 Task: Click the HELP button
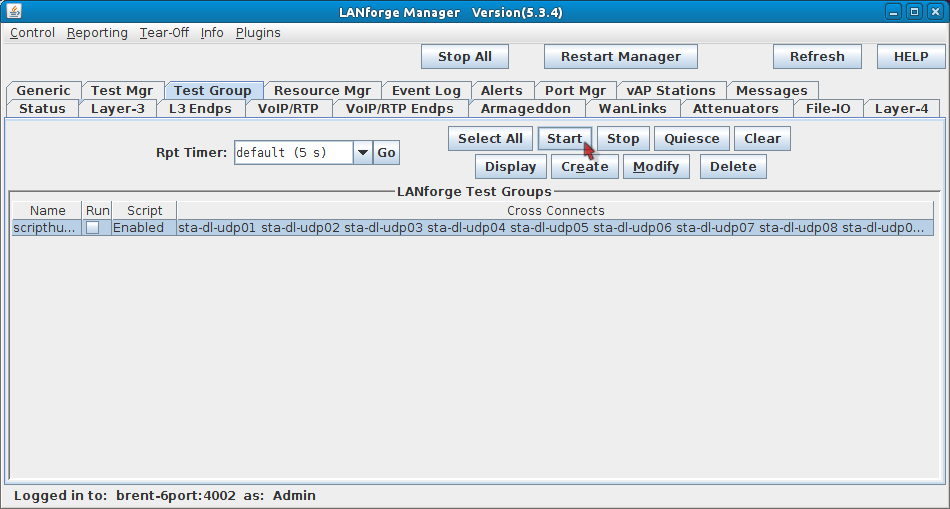pyautogui.click(x=911, y=57)
